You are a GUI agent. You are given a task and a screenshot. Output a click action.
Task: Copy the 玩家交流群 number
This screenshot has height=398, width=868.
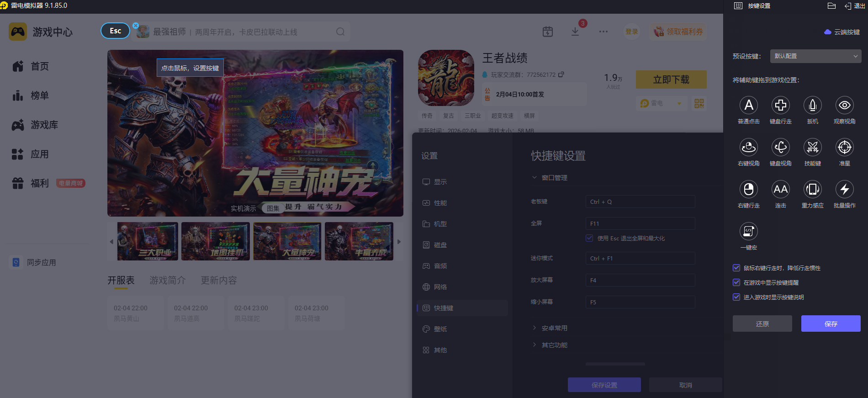pos(561,74)
